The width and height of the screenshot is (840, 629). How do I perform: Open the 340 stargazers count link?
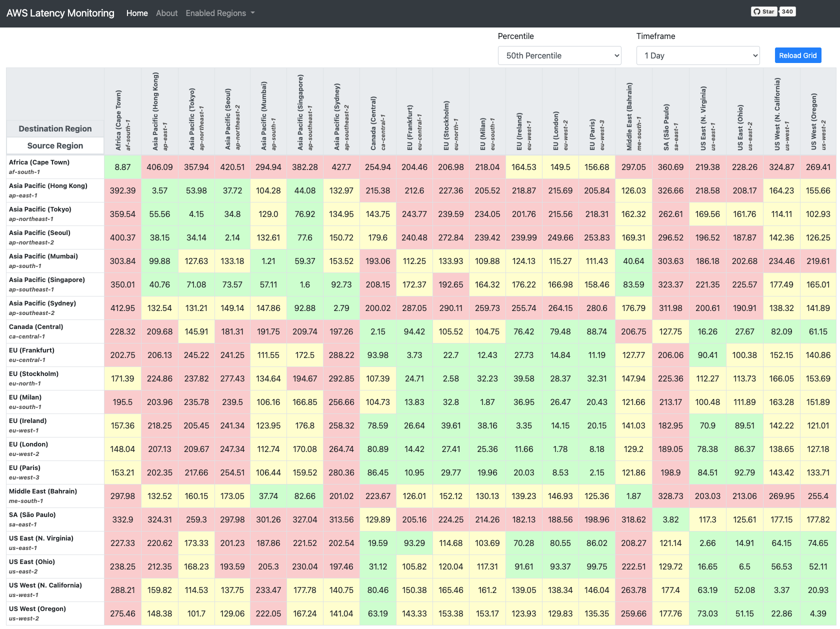787,11
